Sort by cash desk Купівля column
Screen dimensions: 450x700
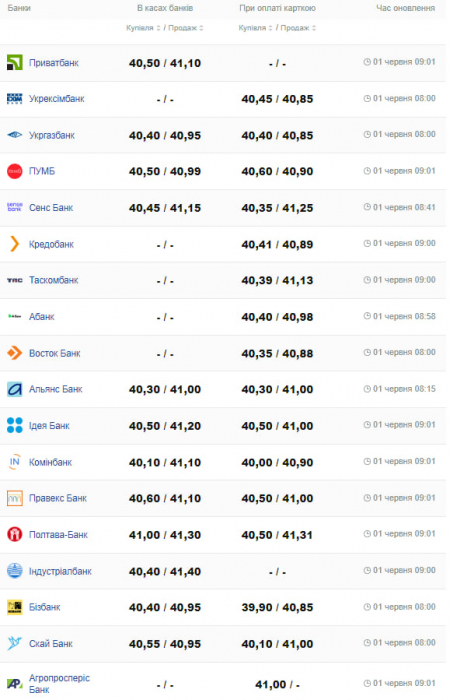[x=143, y=28]
